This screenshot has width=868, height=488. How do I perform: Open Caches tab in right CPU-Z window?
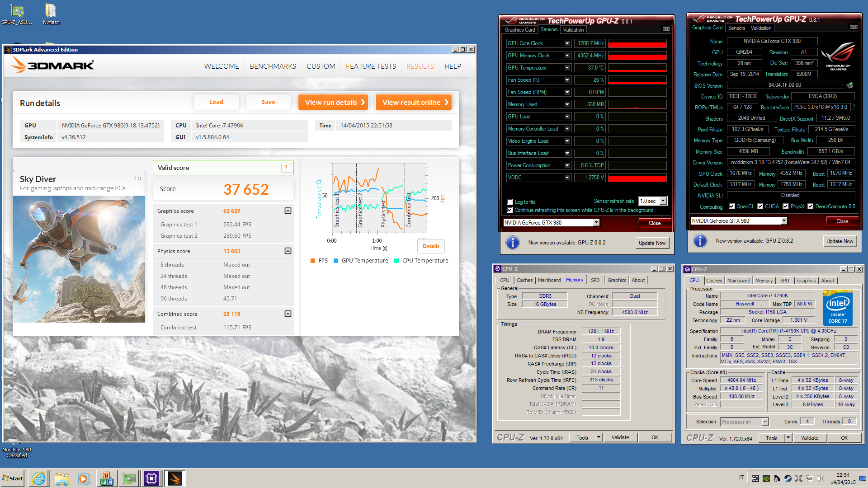[714, 281]
